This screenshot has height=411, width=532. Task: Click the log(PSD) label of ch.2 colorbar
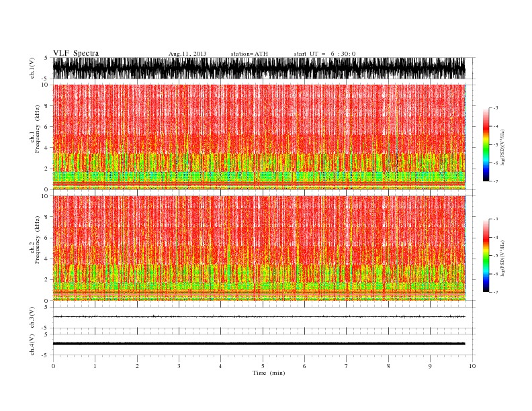503,258
